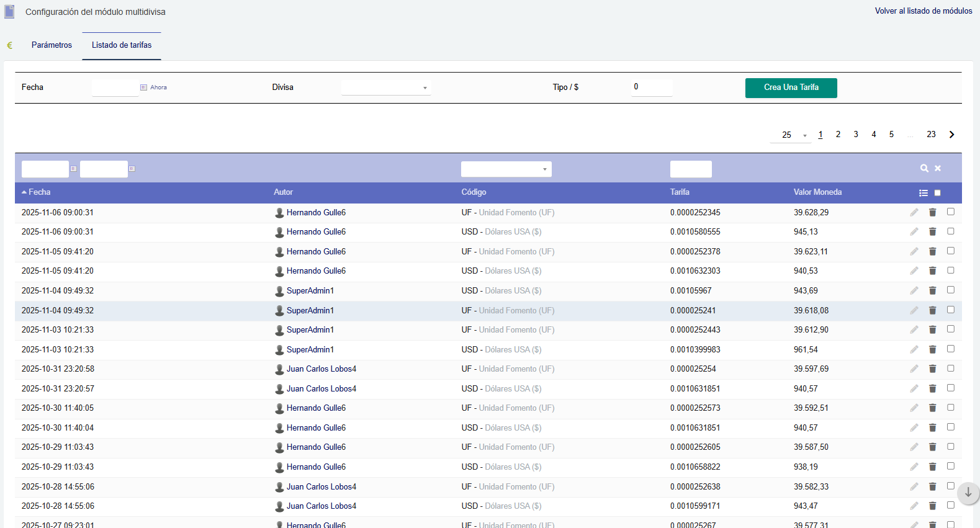This screenshot has height=528, width=980.
Task: Tick the checkbox for row valued 39.628,29
Action: click(x=950, y=212)
